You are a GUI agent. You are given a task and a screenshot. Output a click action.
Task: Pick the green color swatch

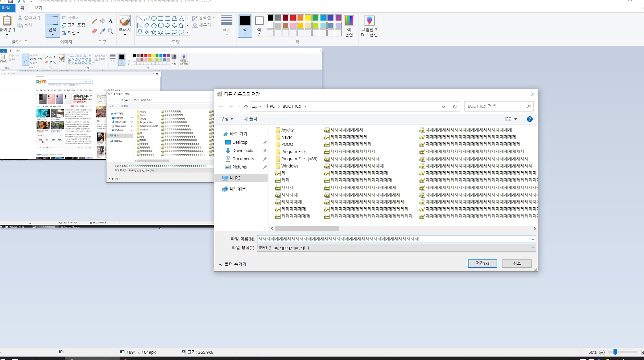(x=316, y=18)
